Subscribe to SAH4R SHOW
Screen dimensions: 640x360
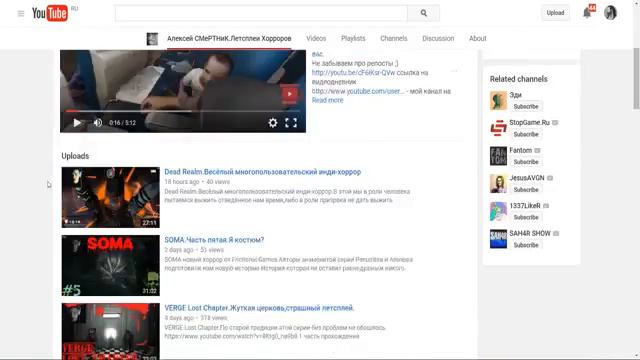pos(526,245)
